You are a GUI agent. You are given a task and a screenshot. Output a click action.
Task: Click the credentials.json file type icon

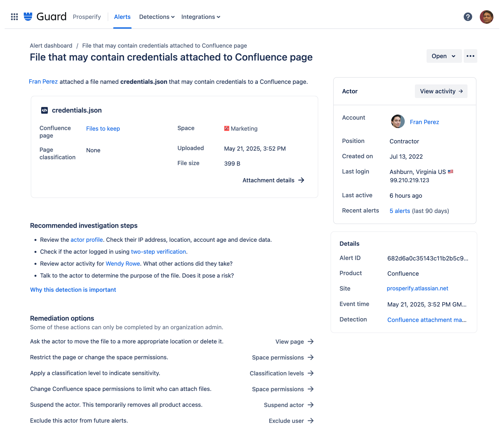coord(44,110)
